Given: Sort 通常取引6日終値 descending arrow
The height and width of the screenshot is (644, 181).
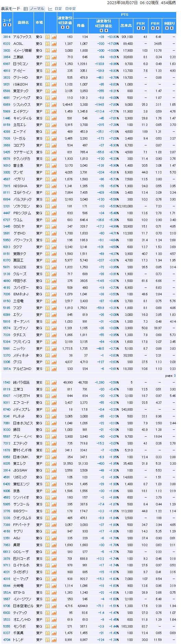Looking at the screenshot, I should (x=68, y=27).
